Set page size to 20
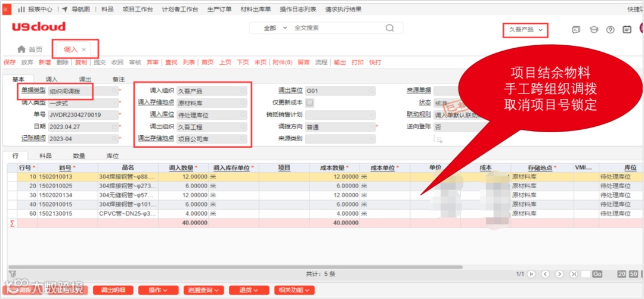Image resolution: width=644 pixels, height=299 pixels. pos(622,274)
